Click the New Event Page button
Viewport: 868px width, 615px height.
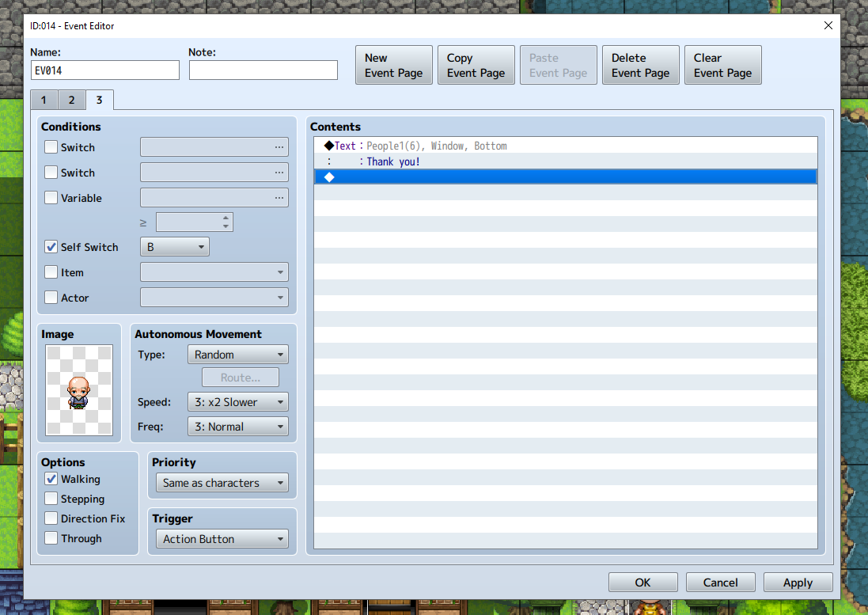393,65
